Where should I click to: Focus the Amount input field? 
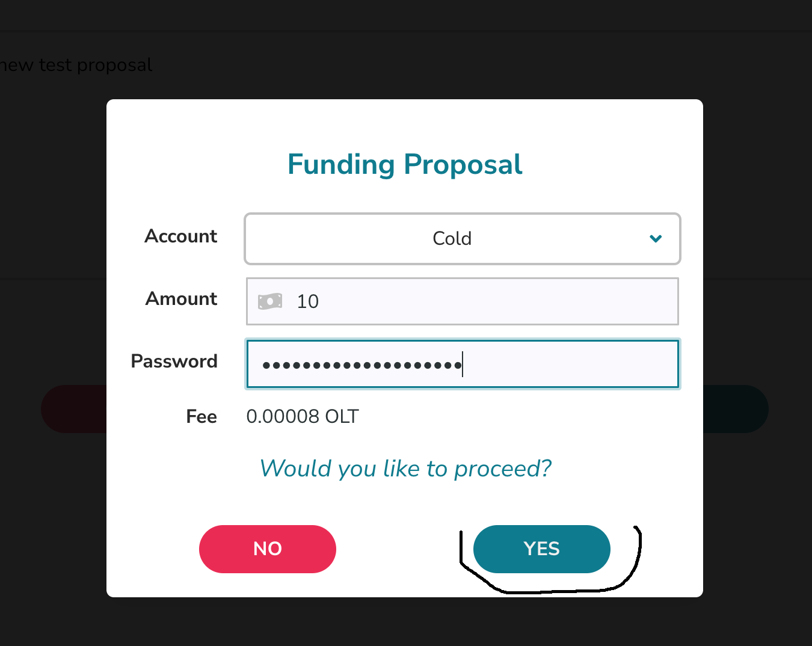[481, 301]
